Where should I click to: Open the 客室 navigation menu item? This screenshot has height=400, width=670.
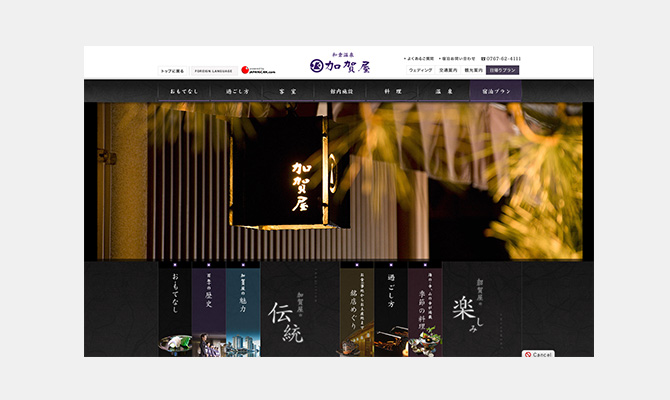pos(288,91)
